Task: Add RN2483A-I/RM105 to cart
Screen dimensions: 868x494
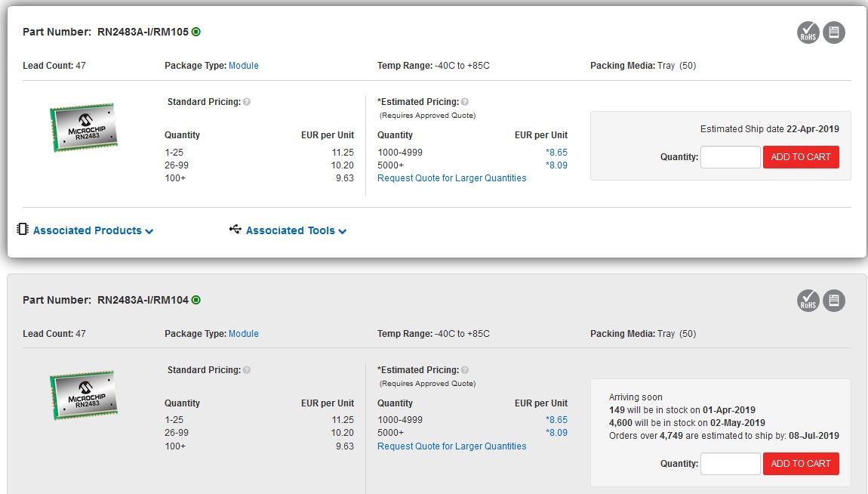Action: [801, 157]
